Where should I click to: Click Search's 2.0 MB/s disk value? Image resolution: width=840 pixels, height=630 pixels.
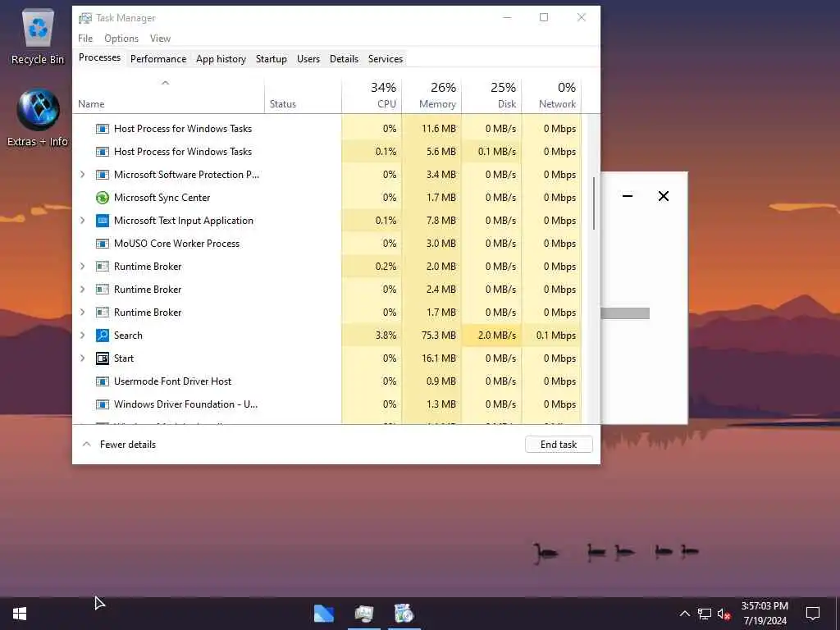[496, 336]
